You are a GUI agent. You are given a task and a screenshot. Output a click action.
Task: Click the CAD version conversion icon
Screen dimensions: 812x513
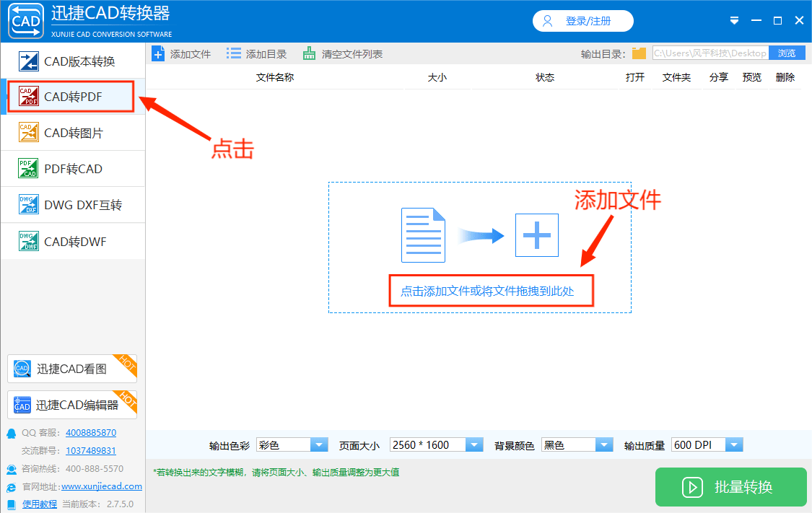(x=28, y=61)
